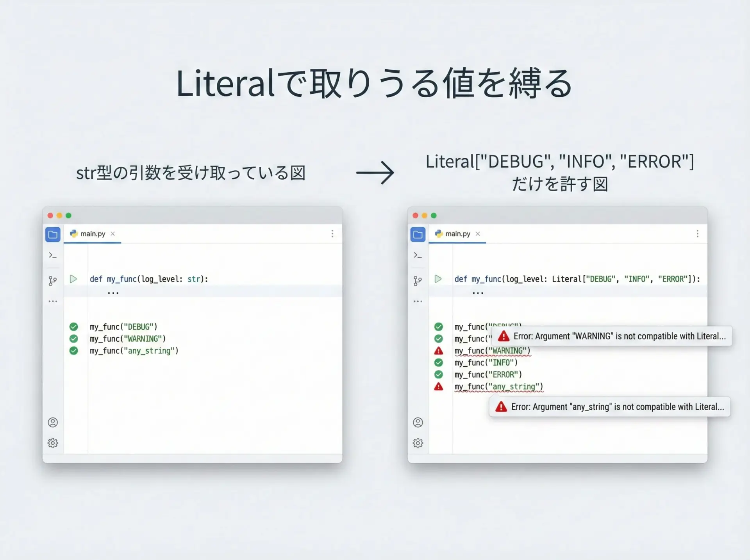
Task: Open terminal icon in right window sidebar
Action: (x=418, y=255)
